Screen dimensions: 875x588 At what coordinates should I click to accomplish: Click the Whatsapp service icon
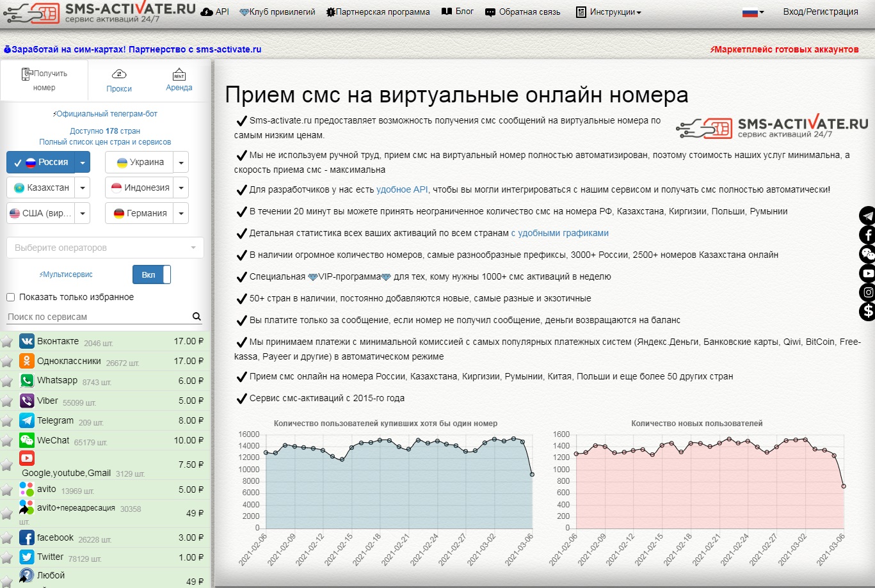coord(27,381)
